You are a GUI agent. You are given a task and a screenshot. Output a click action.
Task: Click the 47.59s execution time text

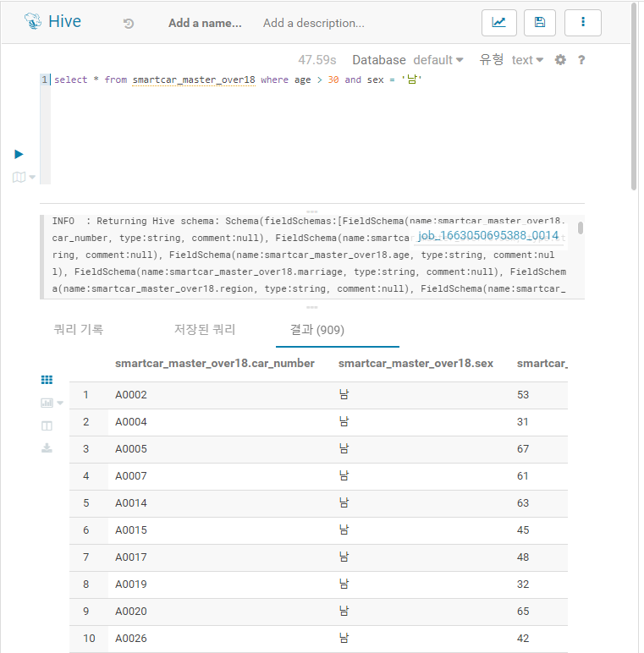point(317,60)
